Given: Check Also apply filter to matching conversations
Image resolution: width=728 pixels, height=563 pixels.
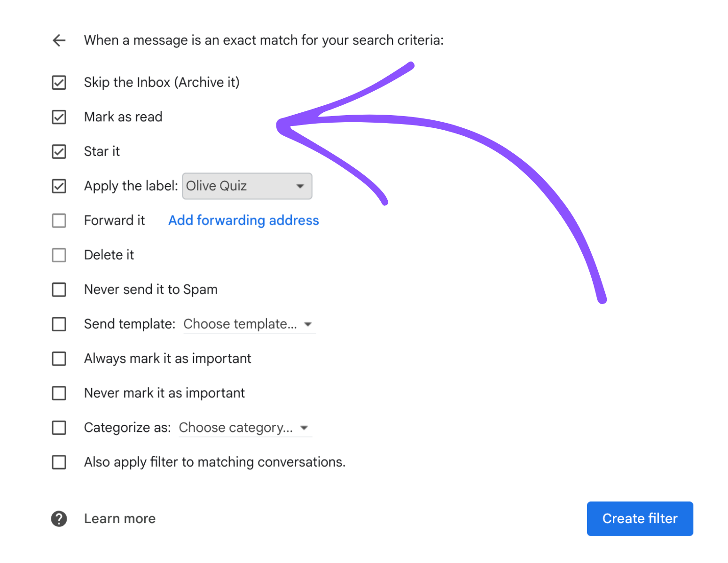Looking at the screenshot, I should (58, 462).
